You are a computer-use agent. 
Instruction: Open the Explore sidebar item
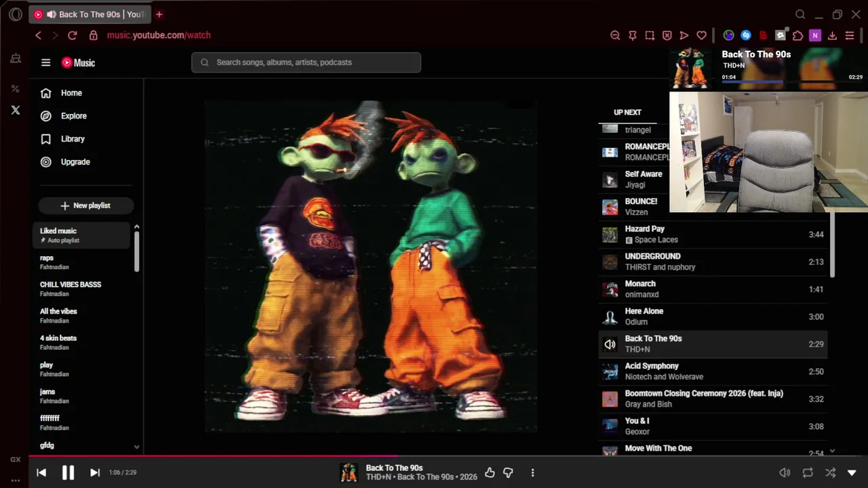tap(86, 116)
